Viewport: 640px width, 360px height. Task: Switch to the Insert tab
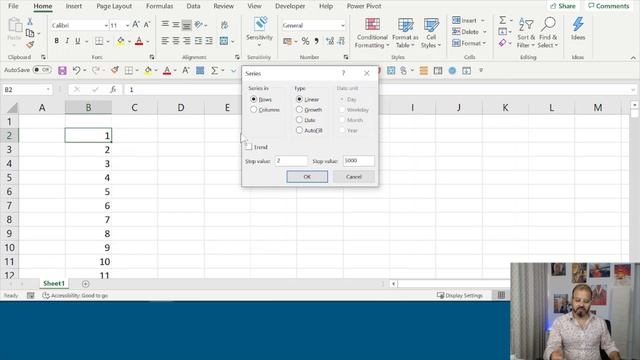73,6
